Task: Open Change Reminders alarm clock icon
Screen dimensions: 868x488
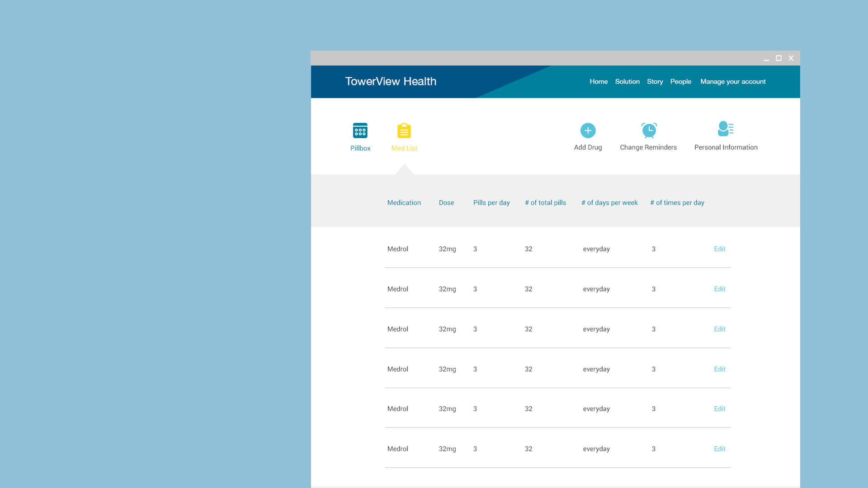Action: [649, 131]
